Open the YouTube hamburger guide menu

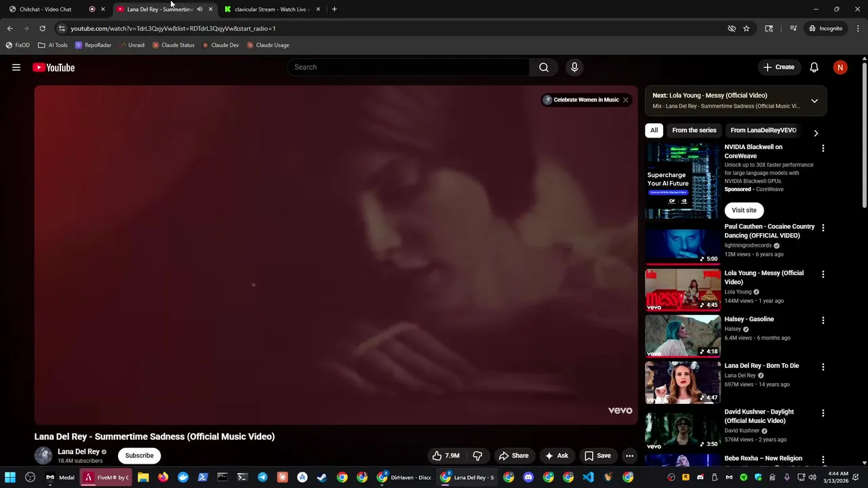tap(16, 67)
